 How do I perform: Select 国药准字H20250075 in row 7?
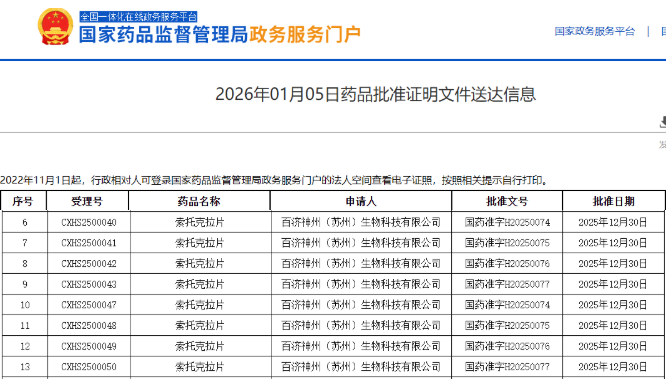click(x=507, y=243)
